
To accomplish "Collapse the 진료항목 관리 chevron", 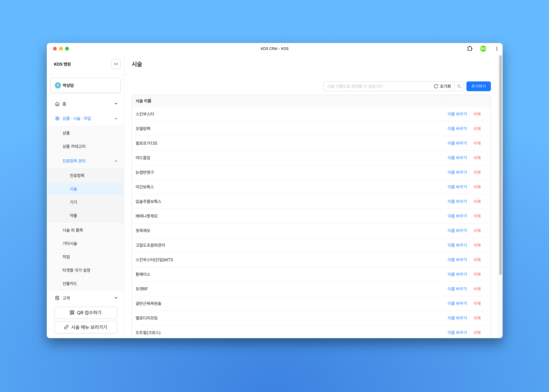I will point(116,161).
